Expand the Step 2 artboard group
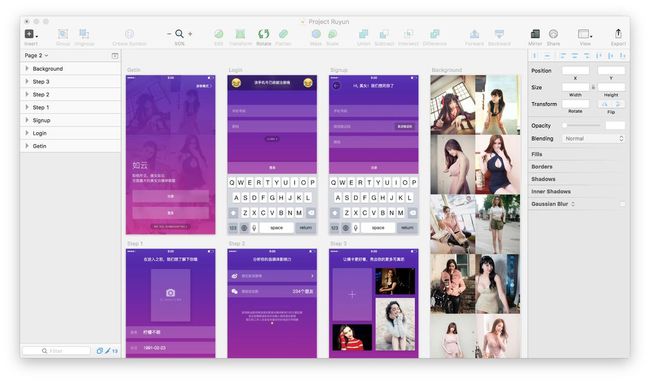Image resolution: width=650 pixels, height=382 pixels. (x=27, y=94)
